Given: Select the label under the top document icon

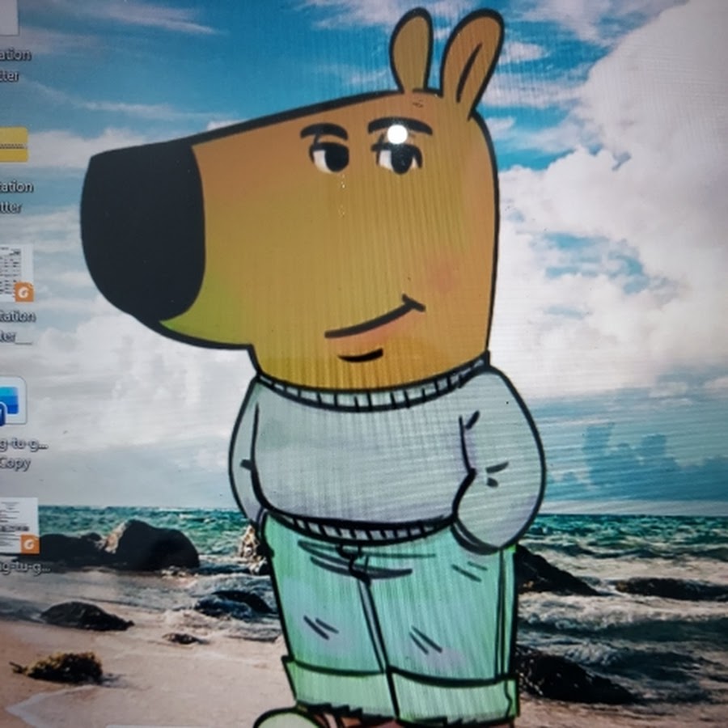Looking at the screenshot, I should (x=16, y=66).
